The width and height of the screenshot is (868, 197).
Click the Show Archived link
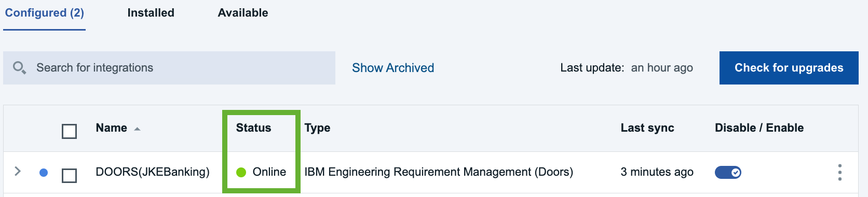(393, 68)
